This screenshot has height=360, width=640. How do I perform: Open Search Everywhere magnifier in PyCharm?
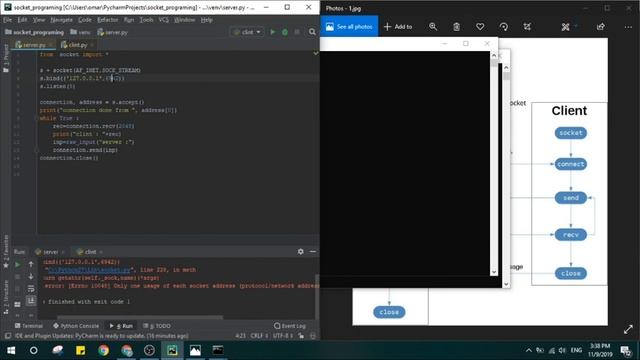(x=312, y=32)
